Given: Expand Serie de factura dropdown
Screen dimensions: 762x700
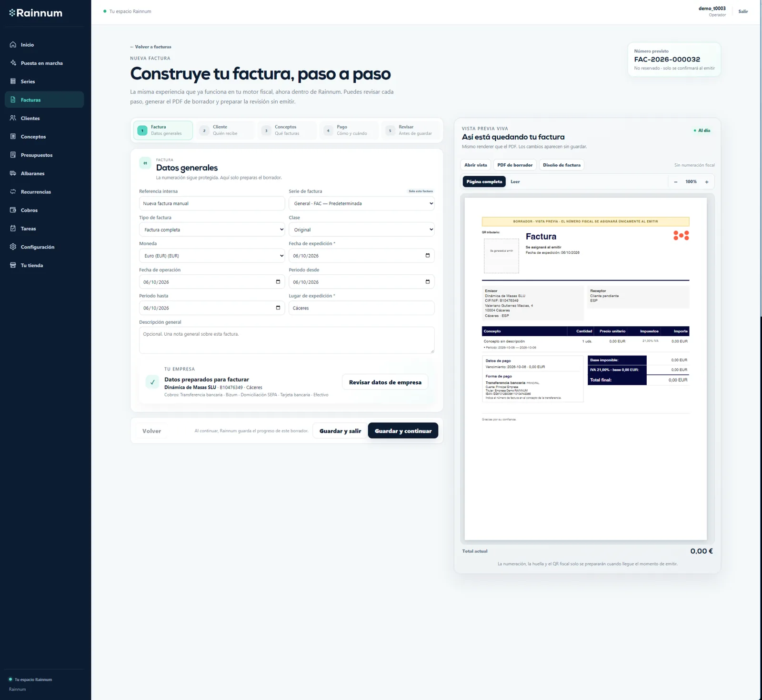Looking at the screenshot, I should point(361,203).
